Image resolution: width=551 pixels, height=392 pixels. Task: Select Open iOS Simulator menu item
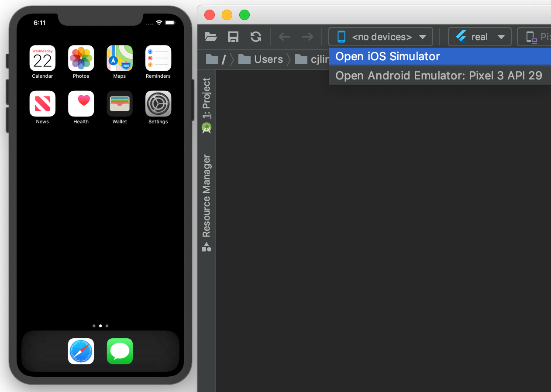tap(440, 56)
